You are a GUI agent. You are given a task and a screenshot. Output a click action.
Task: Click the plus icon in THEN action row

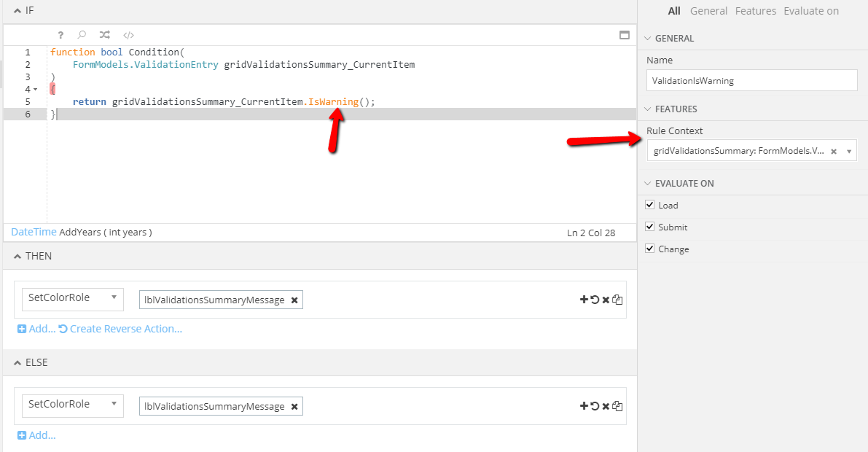pos(584,300)
